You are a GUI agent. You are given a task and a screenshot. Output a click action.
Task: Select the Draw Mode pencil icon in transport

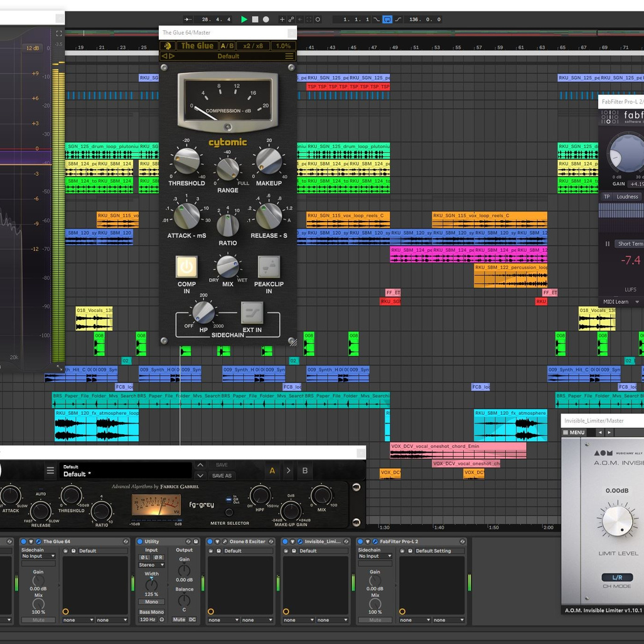282,19
